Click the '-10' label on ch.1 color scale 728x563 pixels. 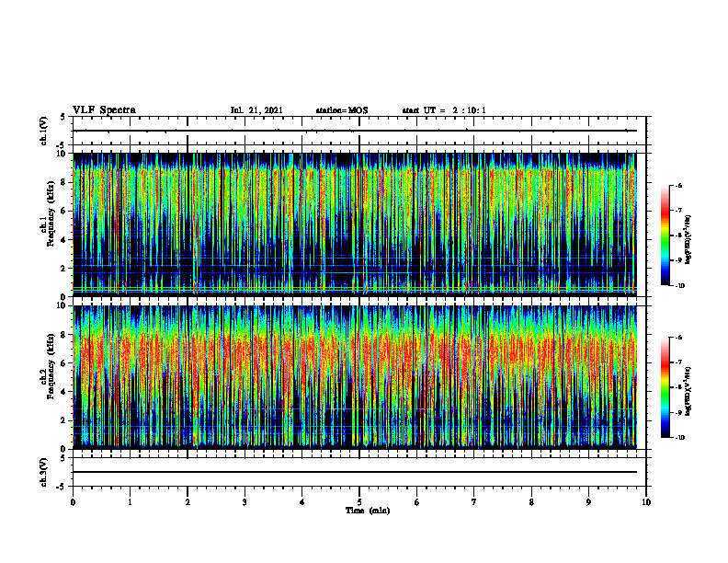[x=679, y=285]
